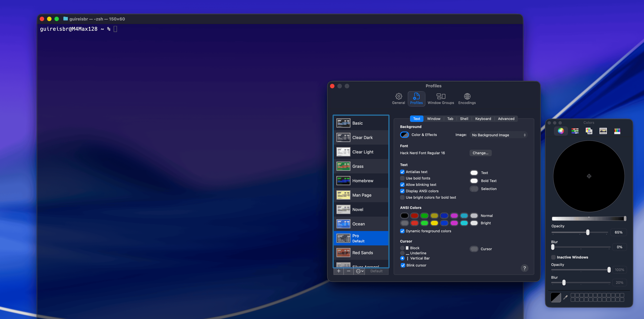
Task: Switch to color sliders picker mode
Action: (x=575, y=131)
